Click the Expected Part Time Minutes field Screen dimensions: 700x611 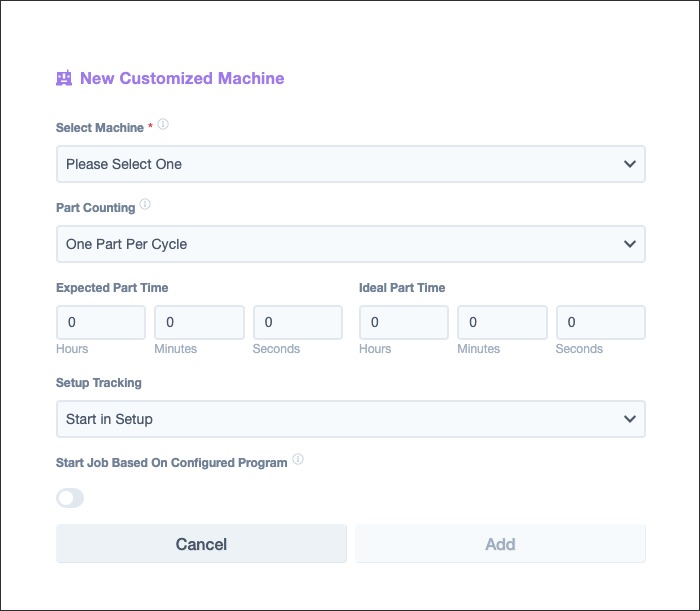(x=199, y=322)
